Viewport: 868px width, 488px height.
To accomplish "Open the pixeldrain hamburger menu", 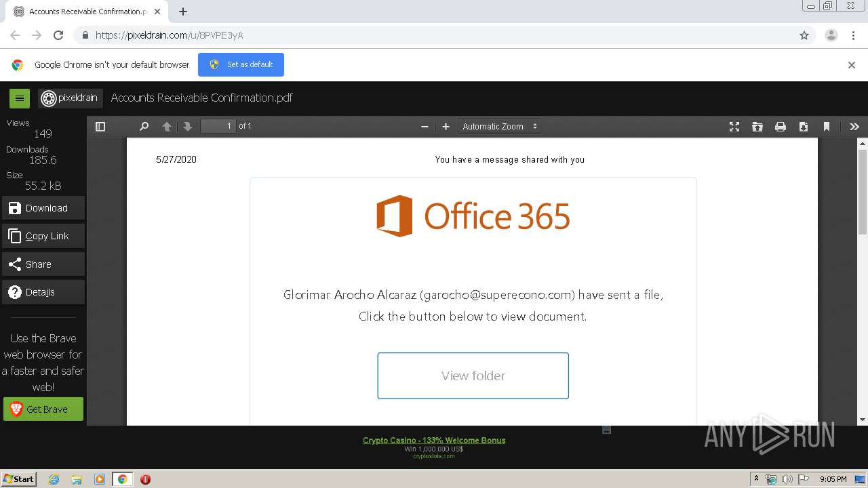I will (x=20, y=98).
